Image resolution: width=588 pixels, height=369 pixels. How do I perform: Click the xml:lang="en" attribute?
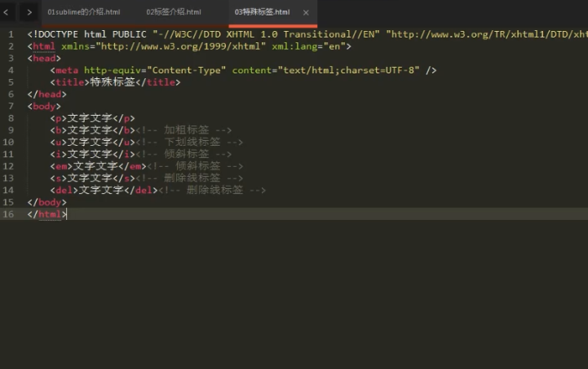tap(308, 46)
